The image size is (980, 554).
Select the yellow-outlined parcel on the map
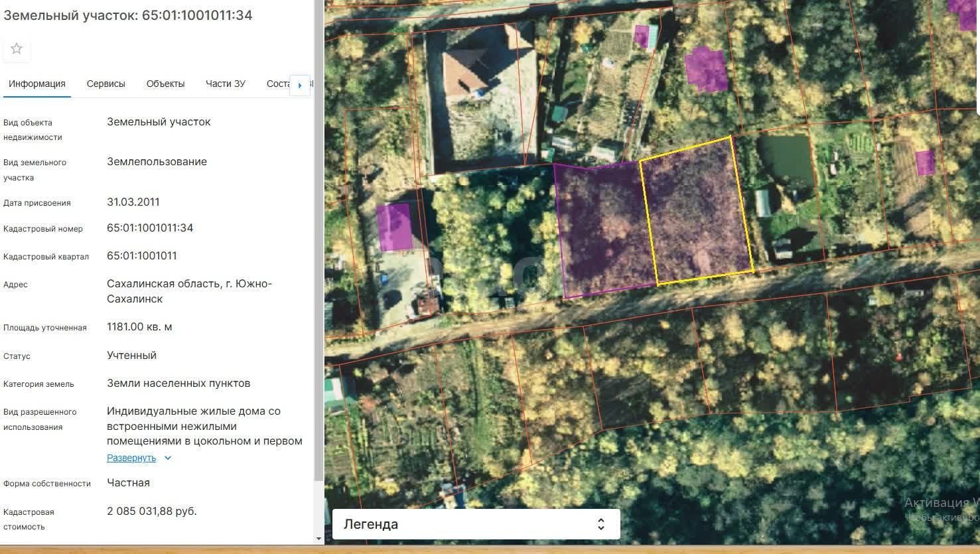click(697, 212)
